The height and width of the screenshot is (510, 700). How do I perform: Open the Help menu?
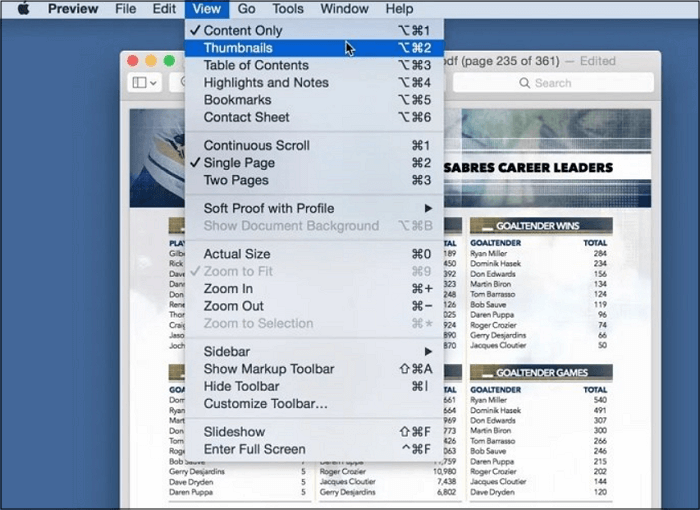click(x=399, y=9)
